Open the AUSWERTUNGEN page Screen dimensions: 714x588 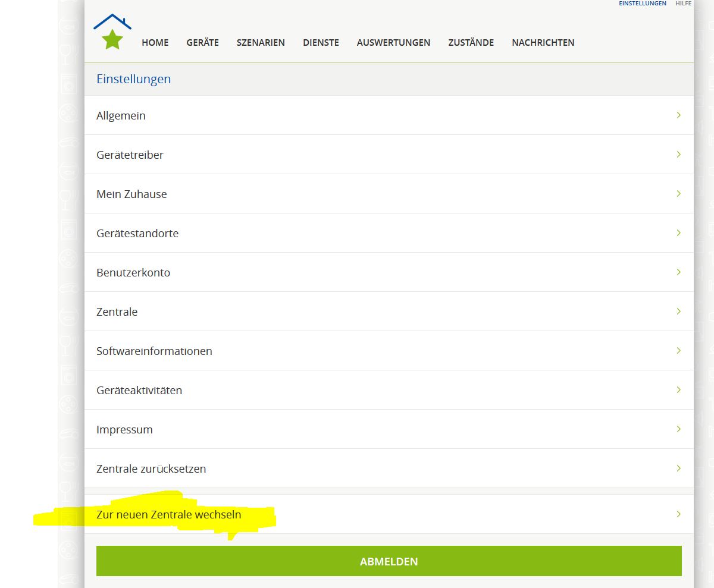pos(393,43)
